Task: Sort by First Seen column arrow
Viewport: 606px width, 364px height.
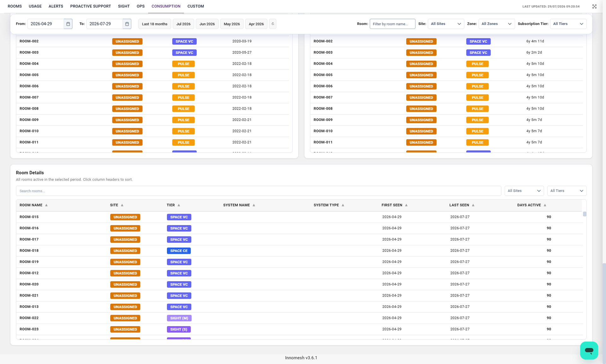Action: [x=406, y=205]
